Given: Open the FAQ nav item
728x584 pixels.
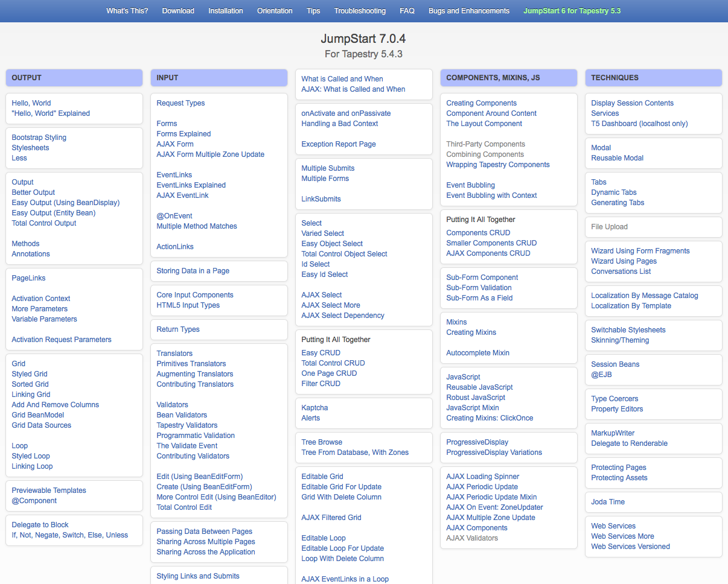Looking at the screenshot, I should (407, 11).
